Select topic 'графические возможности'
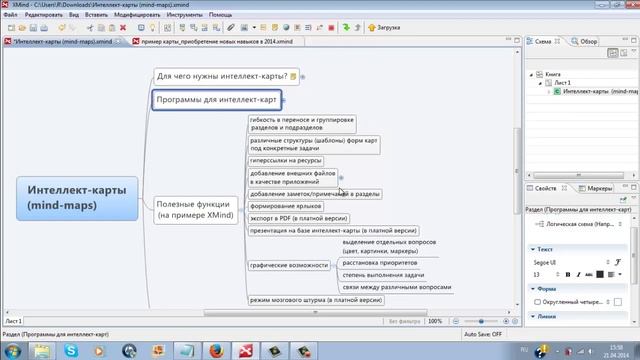 (289, 265)
